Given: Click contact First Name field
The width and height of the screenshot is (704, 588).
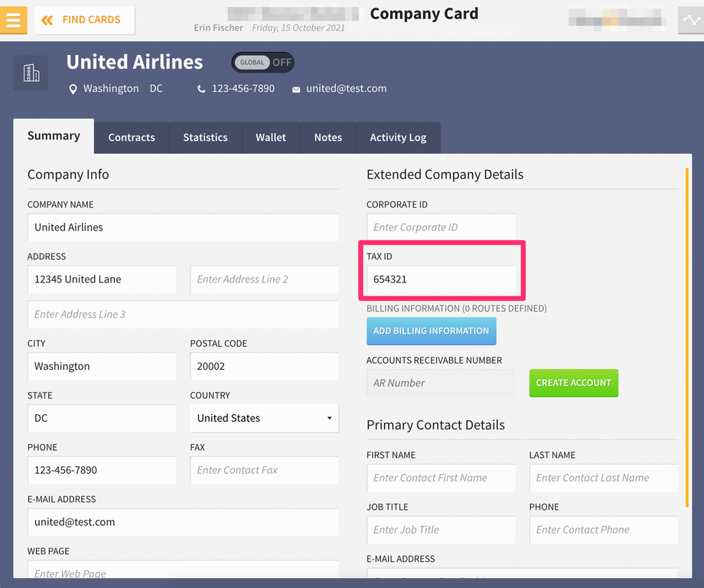Looking at the screenshot, I should (441, 478).
